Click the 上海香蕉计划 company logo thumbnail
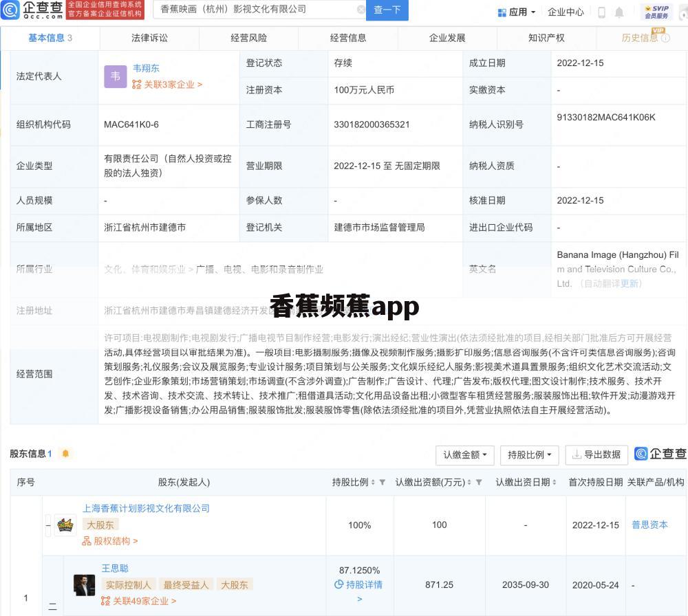688x616 pixels. [65, 525]
